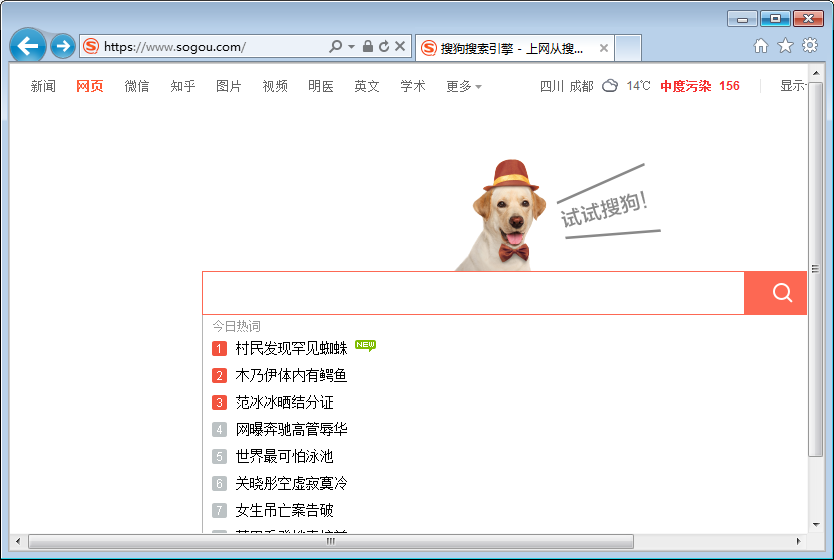
Task: Click the rank 7 number badge
Action: 219,511
